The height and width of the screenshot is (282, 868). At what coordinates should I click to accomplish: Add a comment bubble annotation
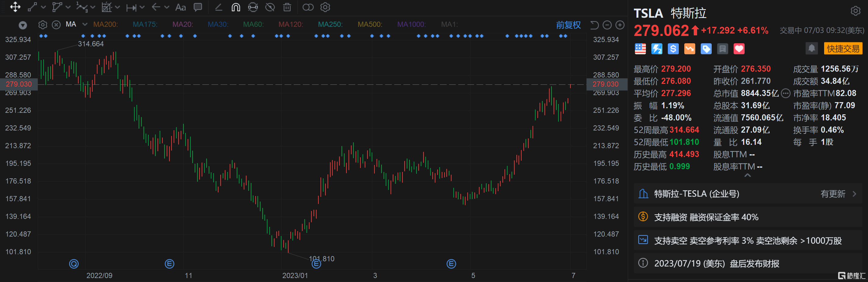[x=198, y=7]
